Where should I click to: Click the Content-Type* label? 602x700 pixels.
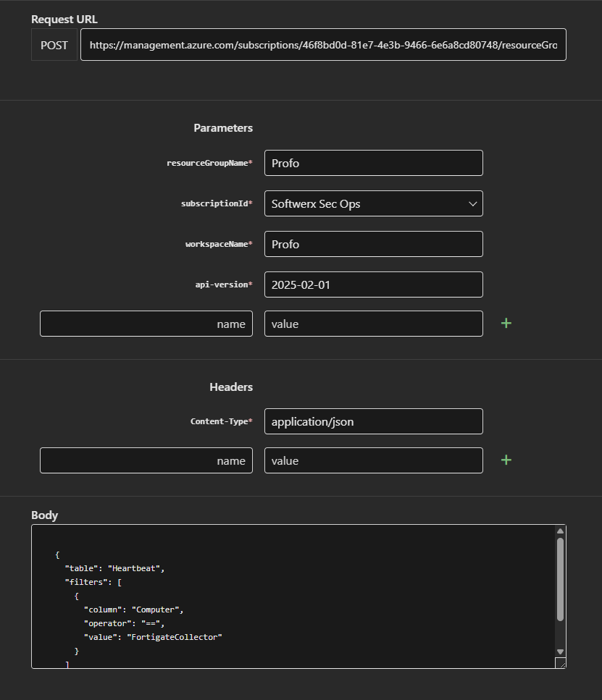click(x=222, y=421)
